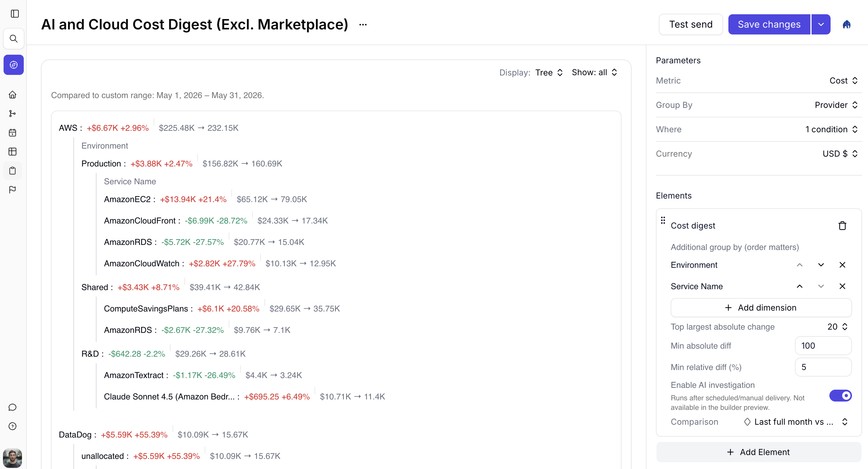The width and height of the screenshot is (868, 469).
Task: Select the AmazonCloudWatch row
Action: point(220,264)
